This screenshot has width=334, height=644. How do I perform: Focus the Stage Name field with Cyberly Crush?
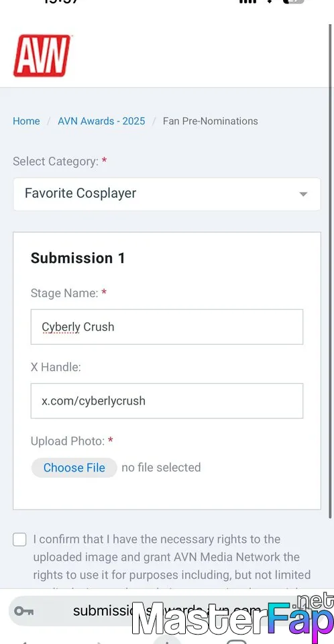coord(167,327)
